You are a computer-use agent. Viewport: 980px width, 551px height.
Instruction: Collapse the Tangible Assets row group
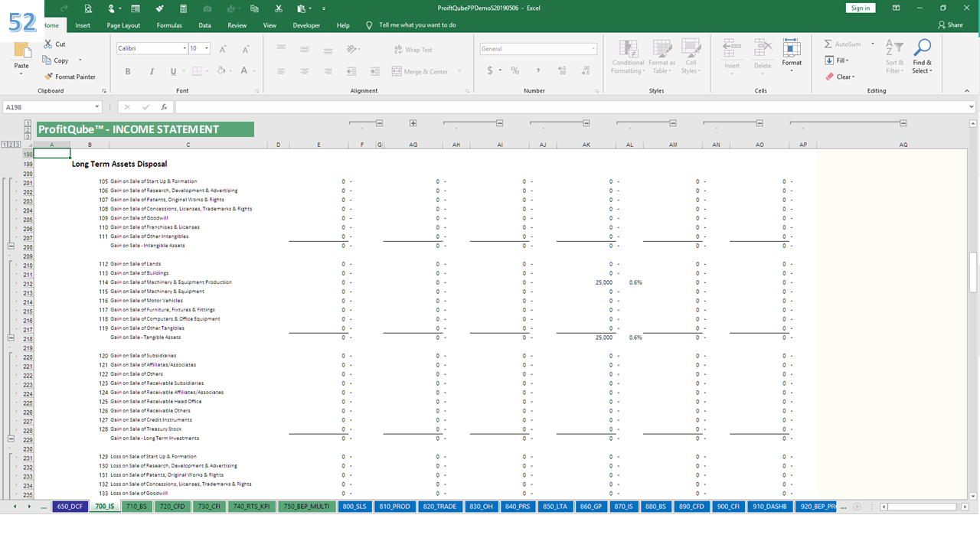click(x=11, y=337)
